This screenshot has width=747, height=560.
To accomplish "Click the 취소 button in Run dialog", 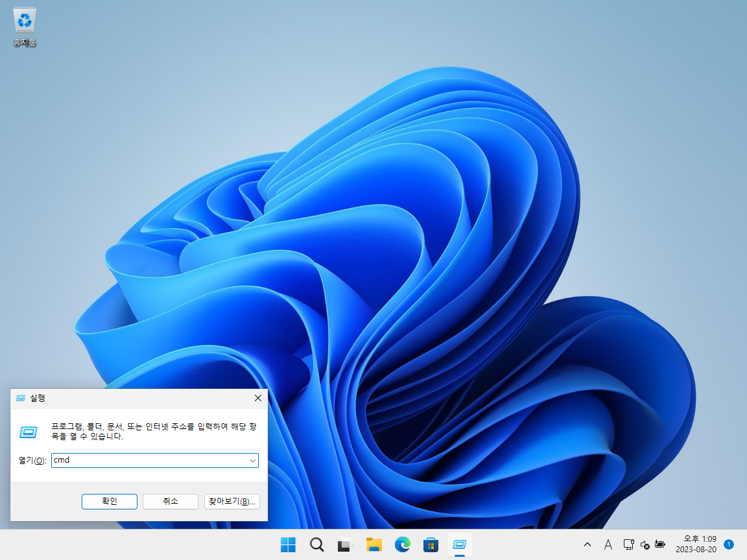I will pyautogui.click(x=171, y=501).
